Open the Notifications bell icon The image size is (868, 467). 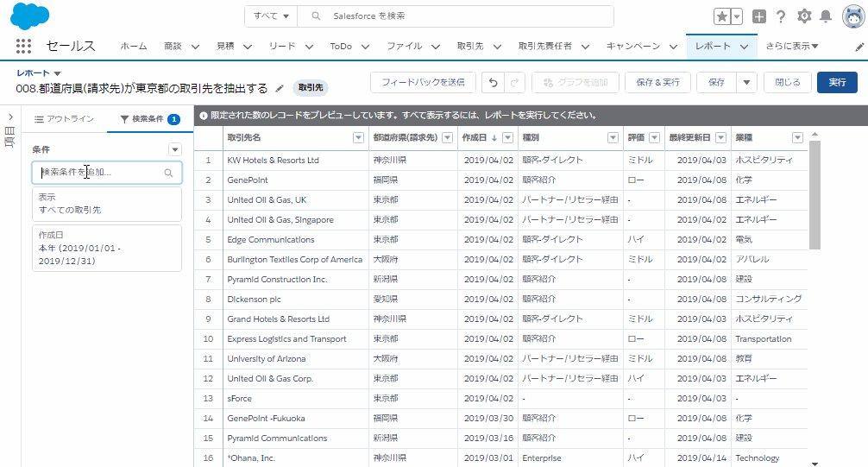tap(826, 16)
